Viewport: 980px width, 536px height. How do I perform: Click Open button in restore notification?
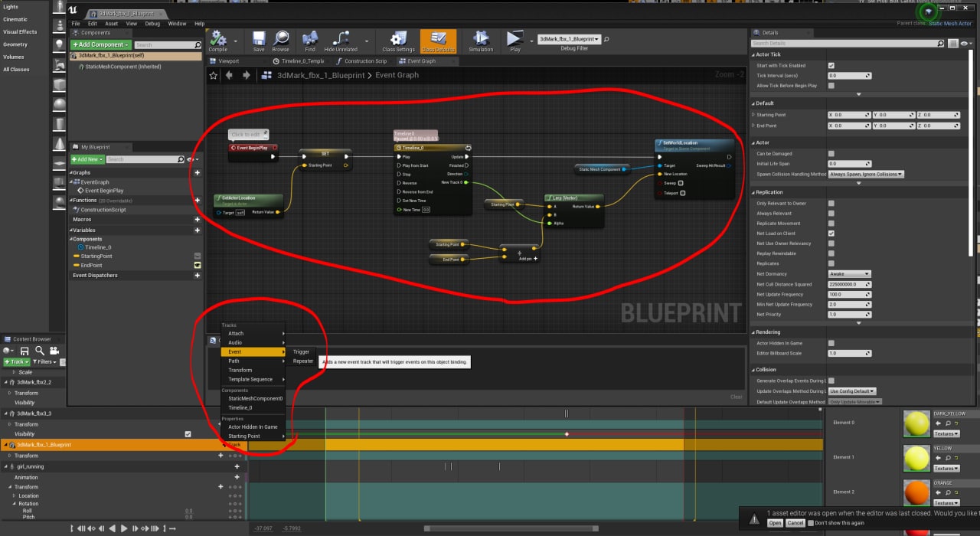pos(775,523)
